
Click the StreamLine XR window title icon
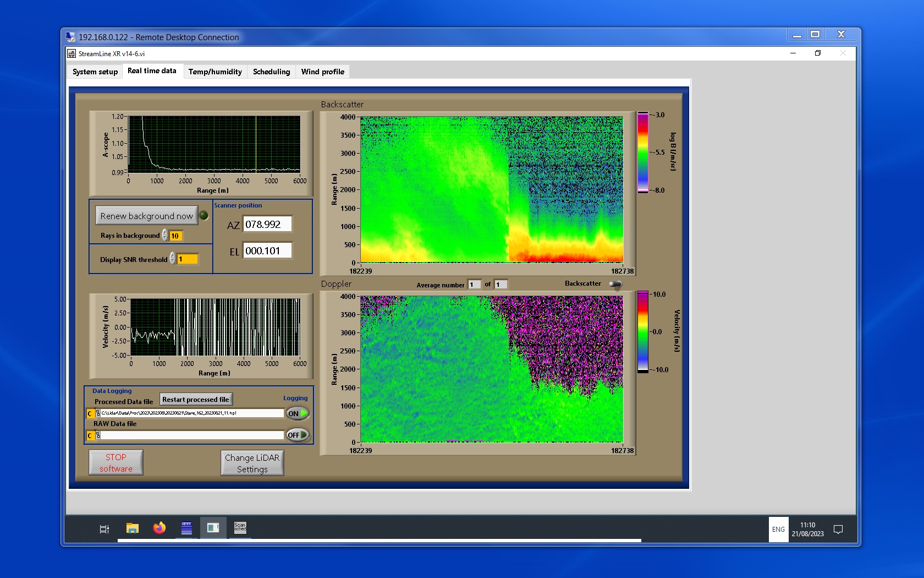pyautogui.click(x=71, y=53)
